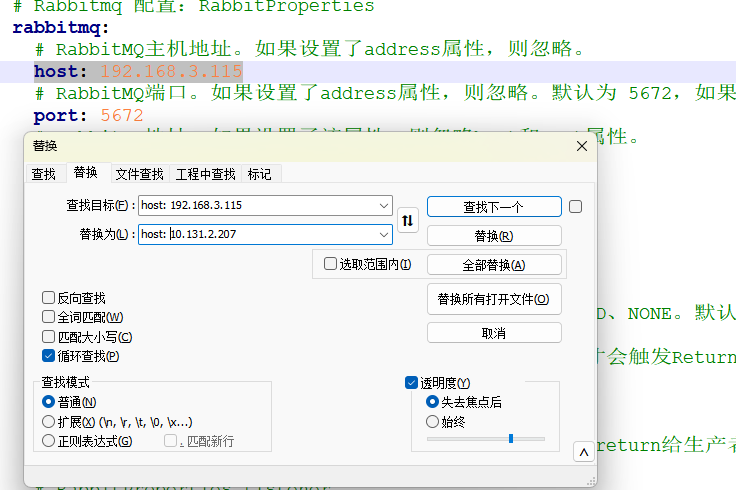Click the 取消 button
The width and height of the screenshot is (736, 490).
[494, 333]
